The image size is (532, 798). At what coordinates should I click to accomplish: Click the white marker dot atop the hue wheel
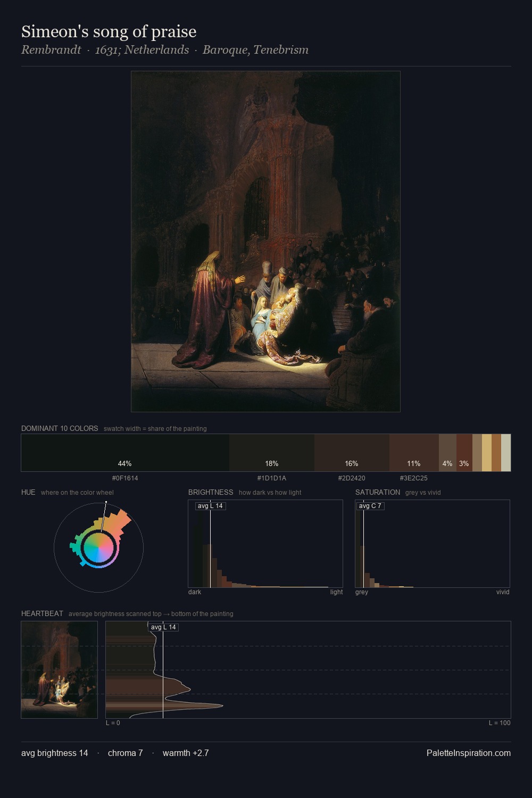pos(106,502)
